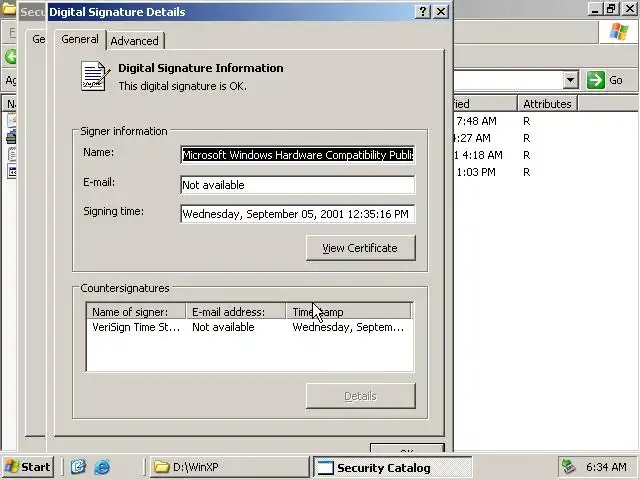Click the green Back button in Explorer

(x=11, y=56)
